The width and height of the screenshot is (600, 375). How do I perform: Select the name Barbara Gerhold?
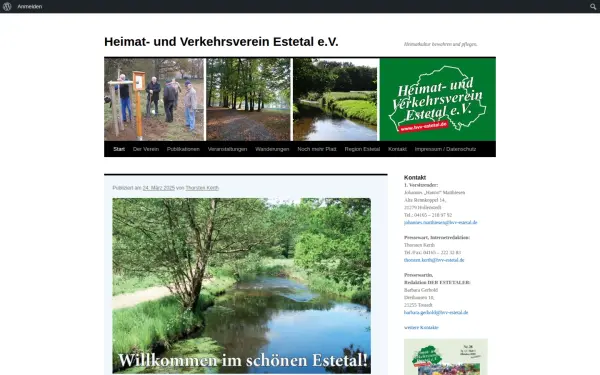tap(421, 290)
